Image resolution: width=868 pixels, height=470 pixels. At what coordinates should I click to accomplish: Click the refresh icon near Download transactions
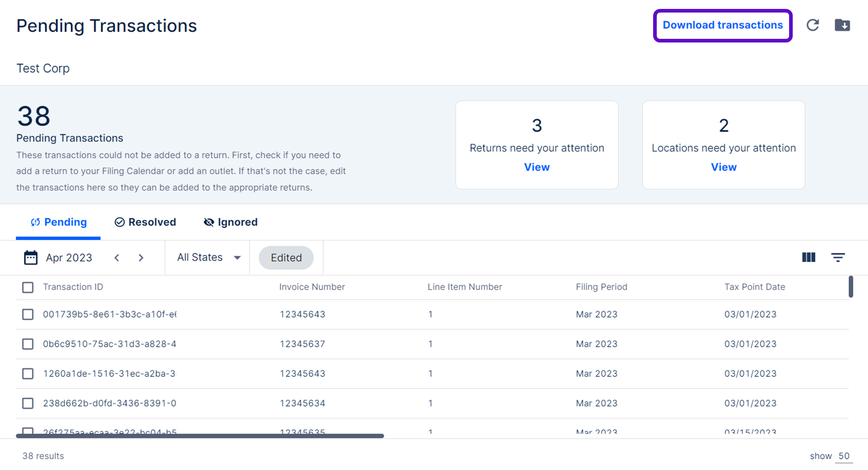(x=813, y=25)
